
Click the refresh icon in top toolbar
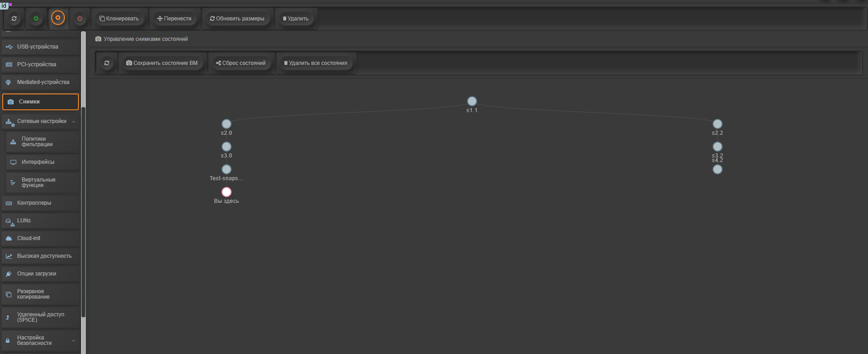tap(14, 19)
